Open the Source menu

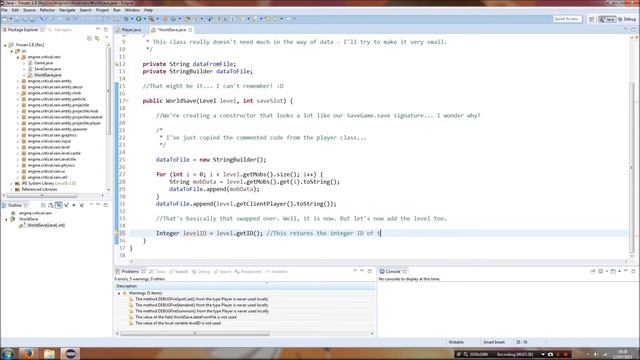29,10
